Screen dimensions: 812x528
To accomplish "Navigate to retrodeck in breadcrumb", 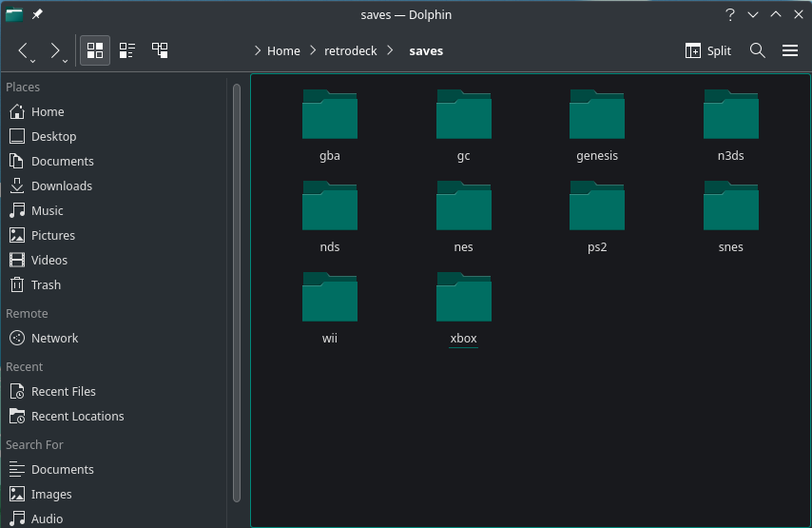I will [x=352, y=50].
